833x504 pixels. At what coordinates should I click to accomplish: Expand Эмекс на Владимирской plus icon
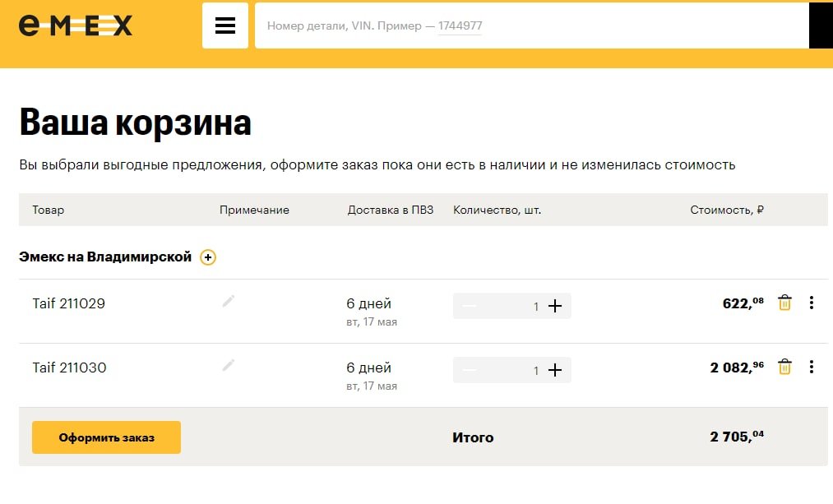pos(208,257)
